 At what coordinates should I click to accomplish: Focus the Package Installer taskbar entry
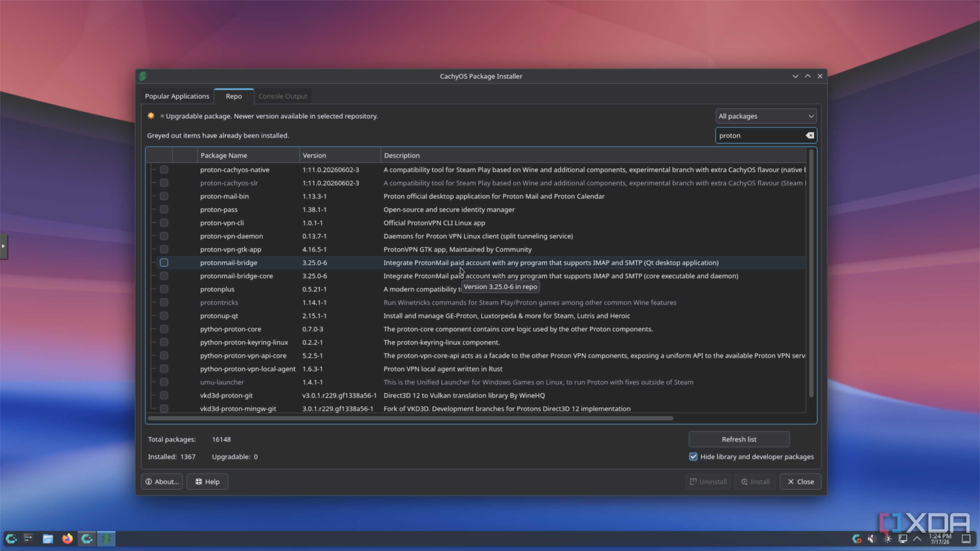(106, 538)
